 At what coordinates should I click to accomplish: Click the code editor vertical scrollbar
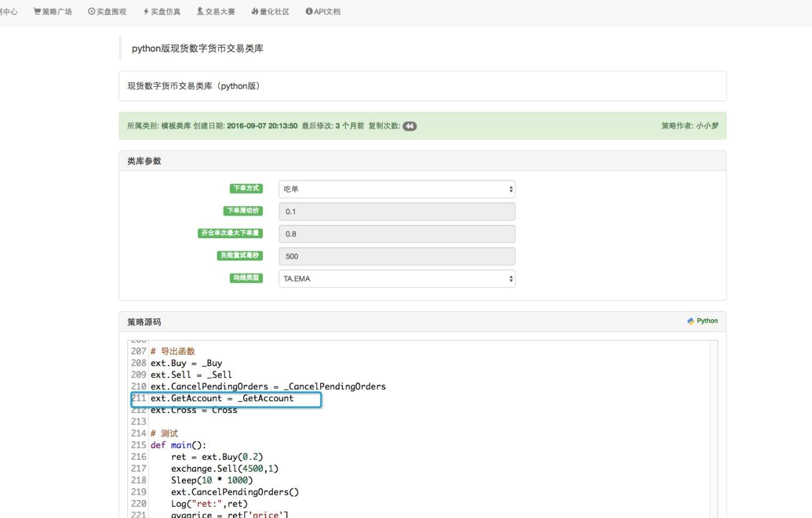tap(713, 429)
